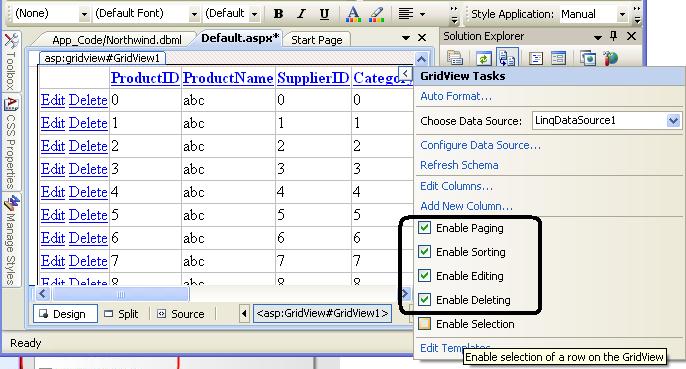Switch to Split view
This screenshot has width=686, height=369.
pyautogui.click(x=122, y=314)
